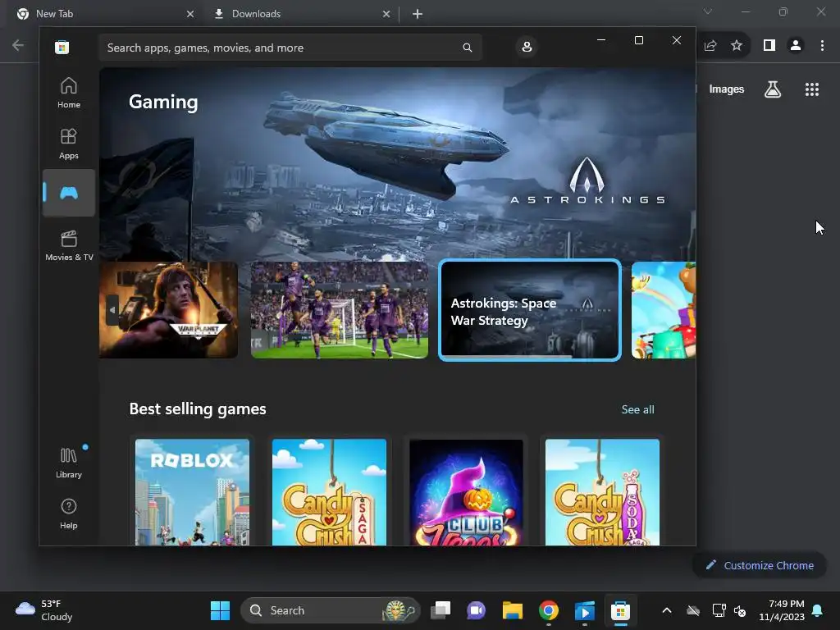Toggle the Chrome side panel
Viewport: 840px width, 630px height.
pos(769,46)
